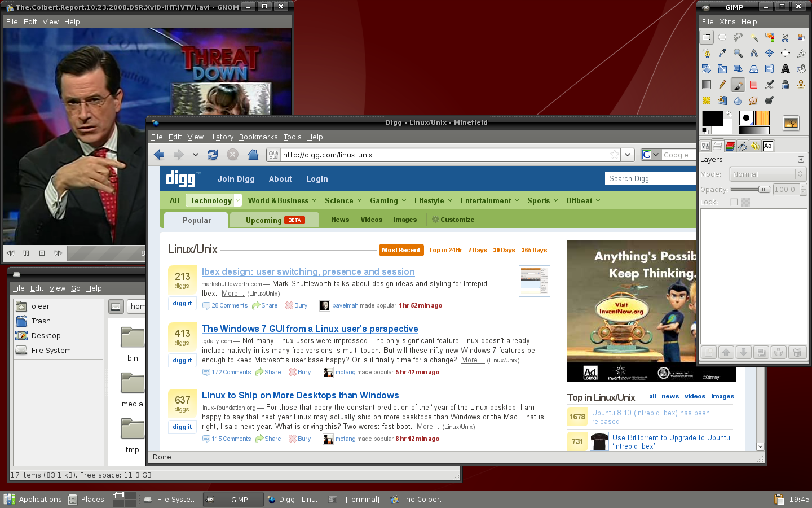Open 'The Windows 7 GUI' story link
812x508 pixels.
pos(310,329)
